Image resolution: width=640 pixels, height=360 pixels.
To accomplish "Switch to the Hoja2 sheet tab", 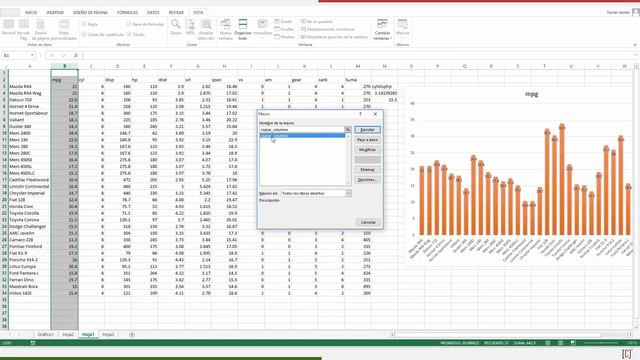I will click(x=68, y=335).
